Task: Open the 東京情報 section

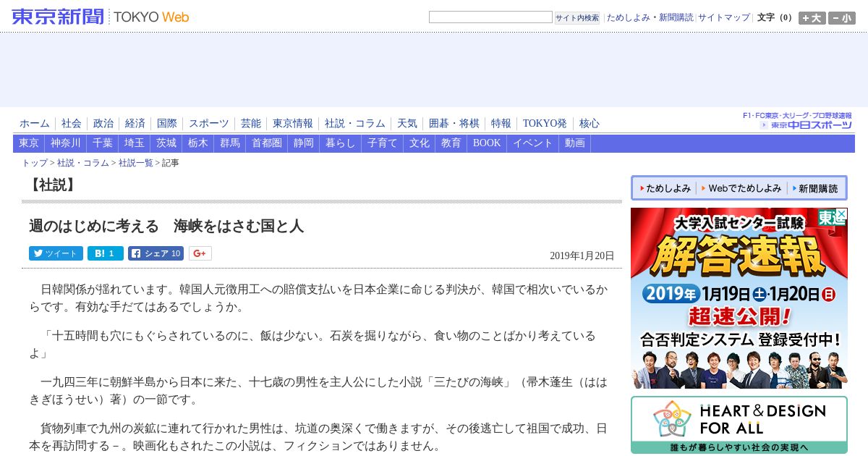Action: point(293,124)
